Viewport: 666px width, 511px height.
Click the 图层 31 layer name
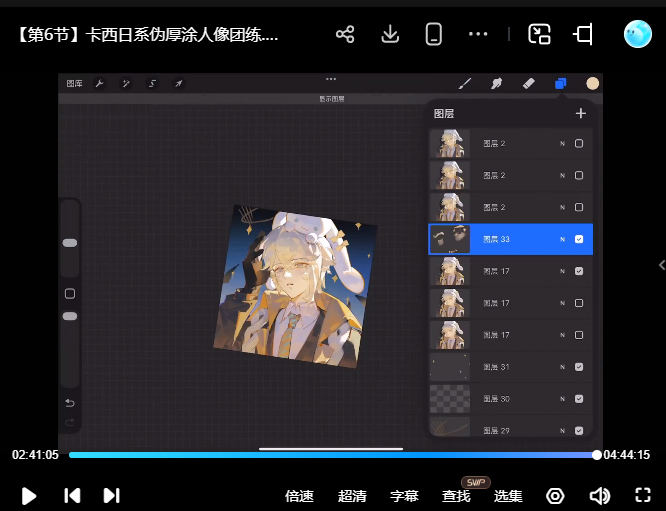click(496, 367)
